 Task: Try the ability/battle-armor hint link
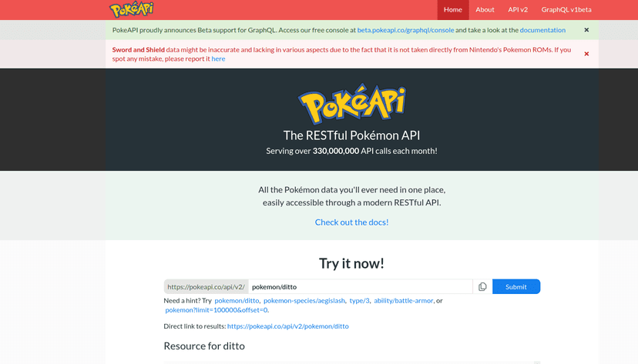[x=403, y=301]
